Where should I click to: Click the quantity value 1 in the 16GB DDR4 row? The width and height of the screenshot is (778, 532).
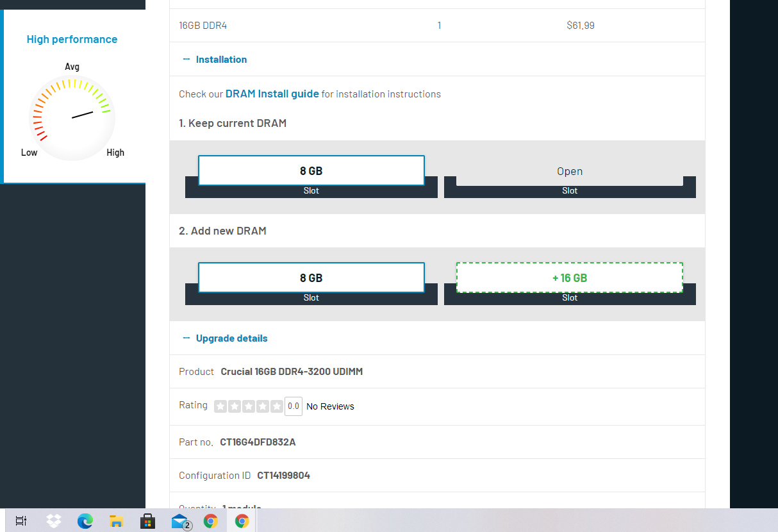(439, 26)
